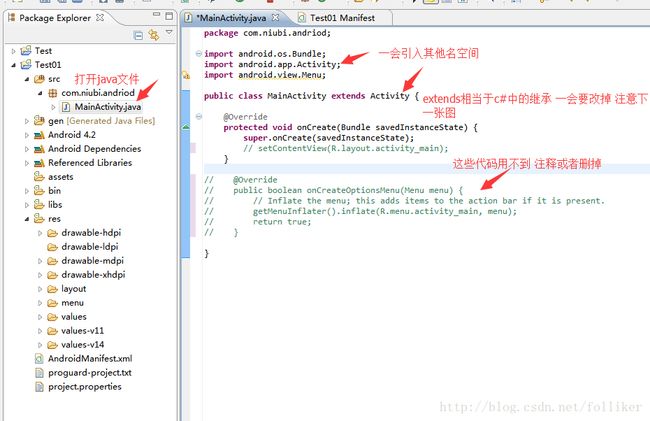Click the Android 4.2 library icon
The image size is (650, 421).
(x=39, y=135)
